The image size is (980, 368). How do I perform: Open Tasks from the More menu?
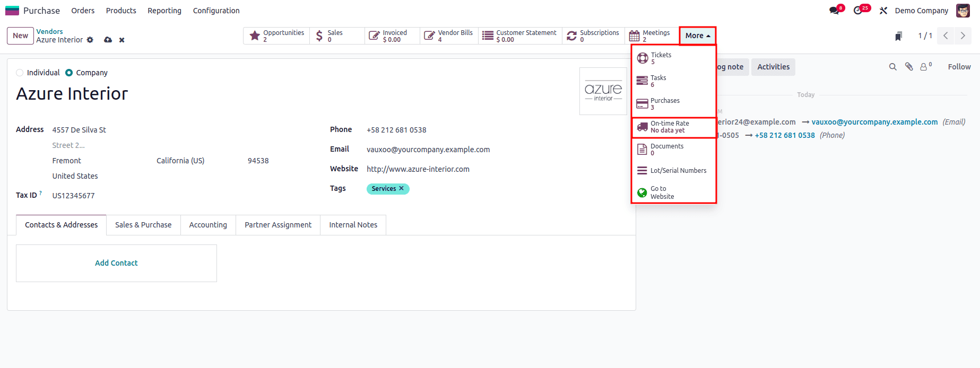click(674, 81)
